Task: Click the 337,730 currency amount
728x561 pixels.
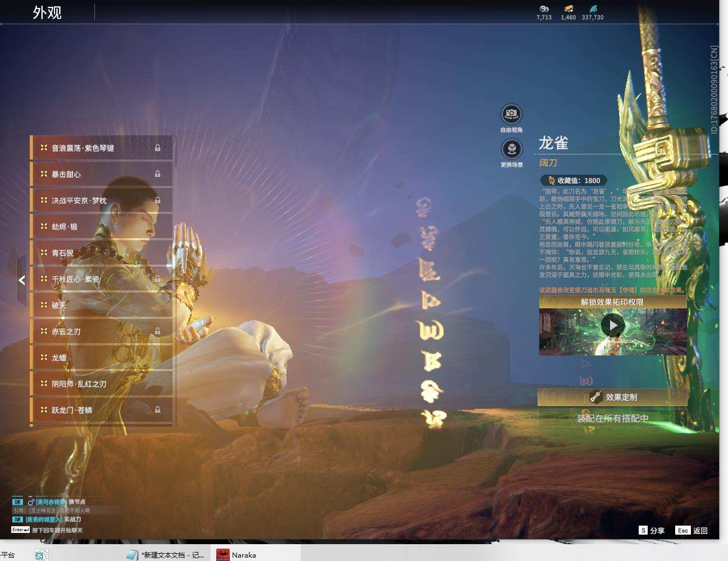Action: 593,17
